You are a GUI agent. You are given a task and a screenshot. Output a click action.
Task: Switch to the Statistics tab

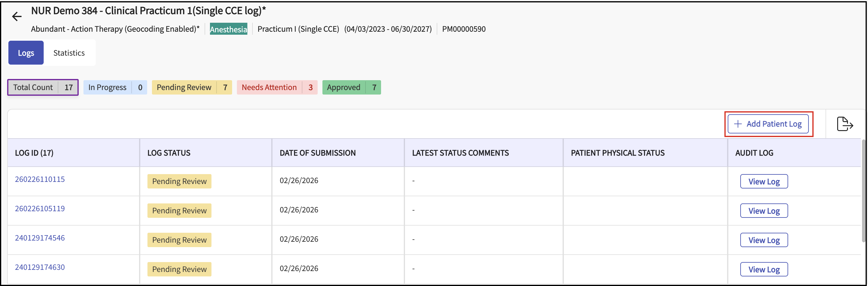pos(69,53)
